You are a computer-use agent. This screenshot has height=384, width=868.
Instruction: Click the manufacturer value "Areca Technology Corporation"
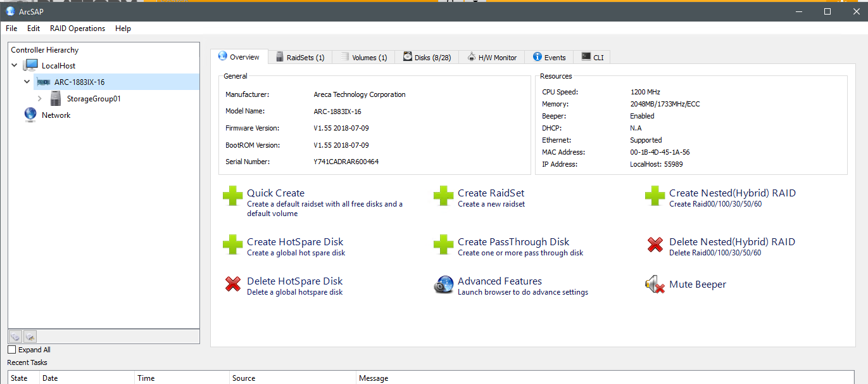tap(360, 94)
